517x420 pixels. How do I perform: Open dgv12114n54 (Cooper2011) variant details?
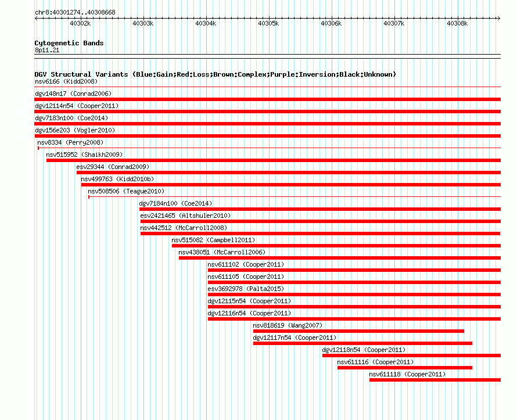pyautogui.click(x=77, y=106)
